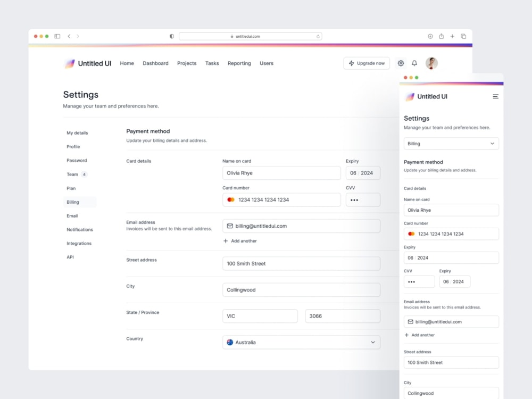Click mobile CVV field
The image size is (532, 399).
(419, 281)
